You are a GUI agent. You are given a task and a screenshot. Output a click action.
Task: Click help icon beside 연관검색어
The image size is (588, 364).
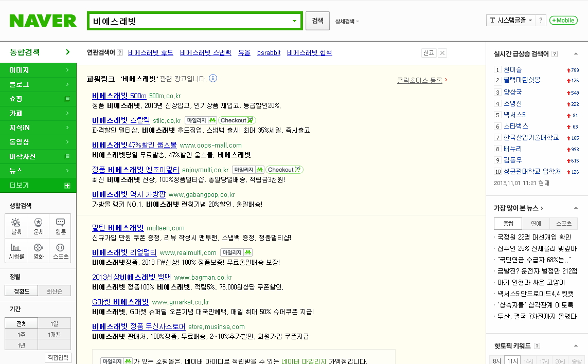[x=120, y=52]
